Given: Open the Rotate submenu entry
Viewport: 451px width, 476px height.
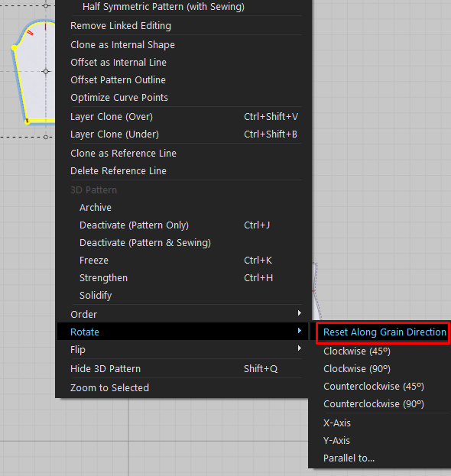Looking at the screenshot, I should tap(183, 332).
